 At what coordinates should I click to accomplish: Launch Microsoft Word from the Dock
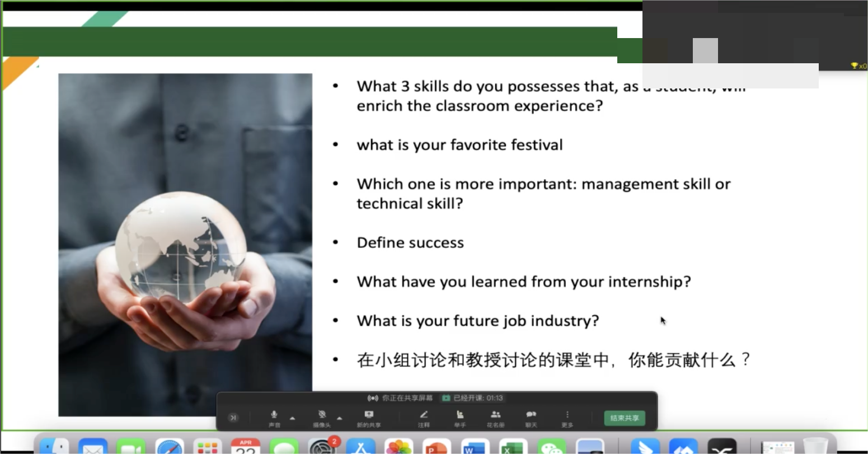(475, 447)
